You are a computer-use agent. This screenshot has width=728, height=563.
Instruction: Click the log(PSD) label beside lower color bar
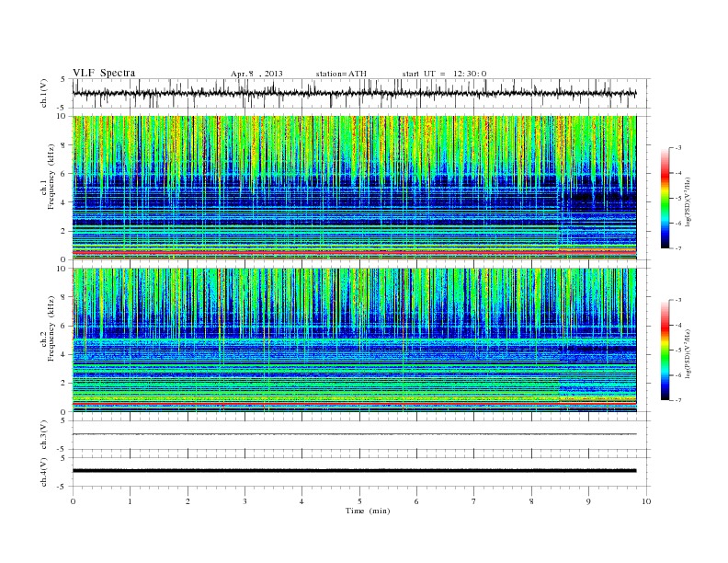pos(688,353)
